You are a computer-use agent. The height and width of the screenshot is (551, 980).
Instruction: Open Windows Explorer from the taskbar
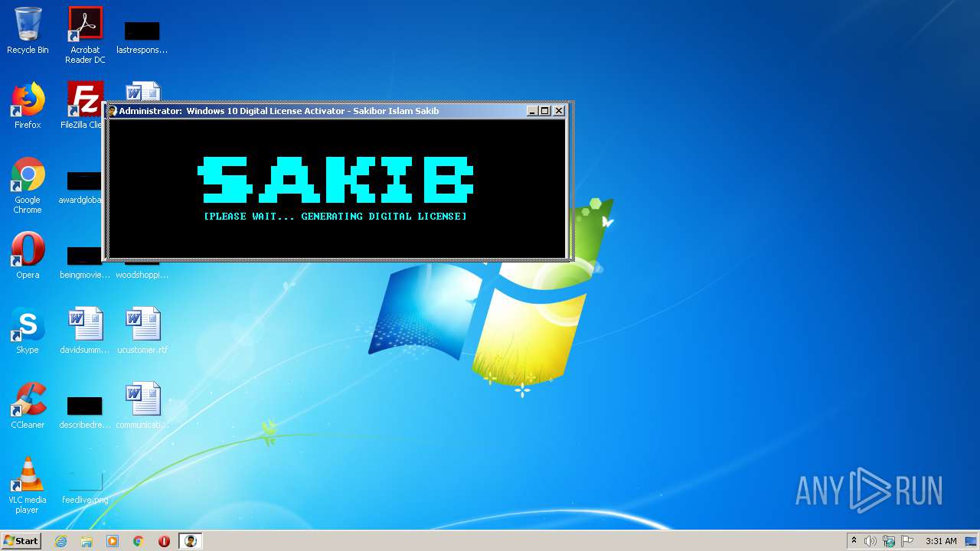pos(87,541)
